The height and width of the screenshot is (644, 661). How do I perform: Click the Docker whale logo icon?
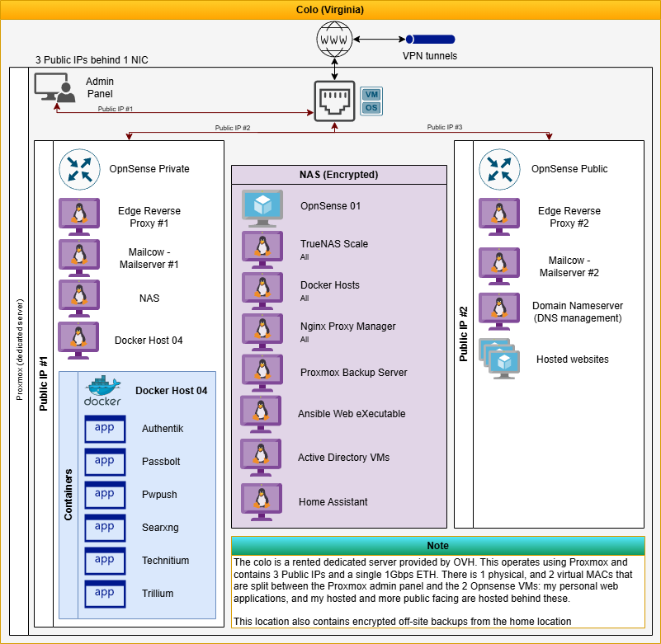(x=103, y=391)
